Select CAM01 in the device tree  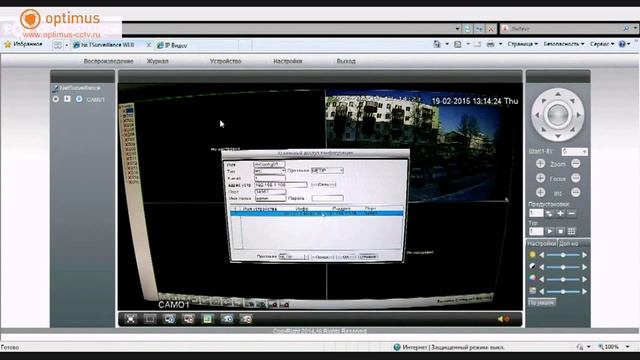pos(96,100)
